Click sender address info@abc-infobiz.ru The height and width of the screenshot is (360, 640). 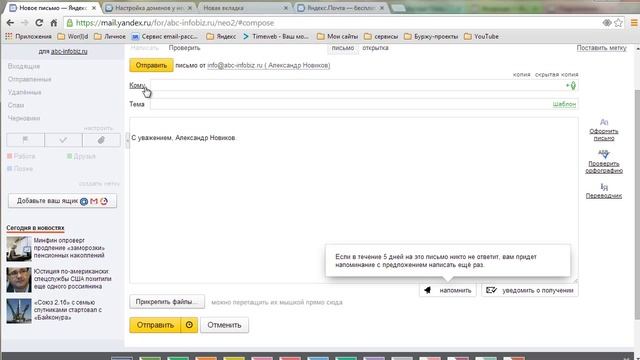[269, 65]
